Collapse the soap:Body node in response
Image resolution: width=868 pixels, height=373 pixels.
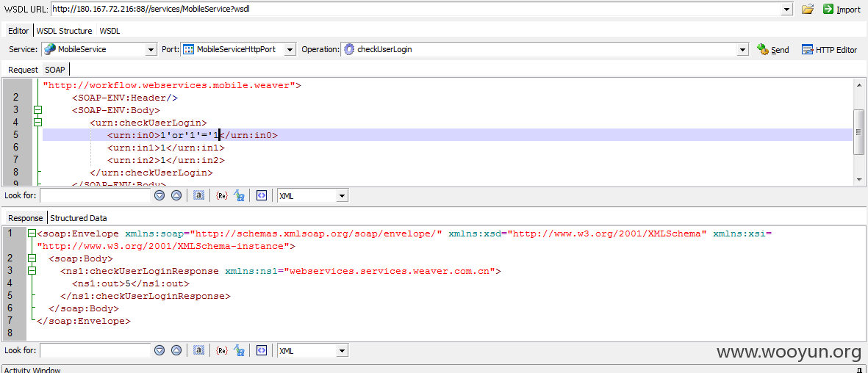[32, 258]
